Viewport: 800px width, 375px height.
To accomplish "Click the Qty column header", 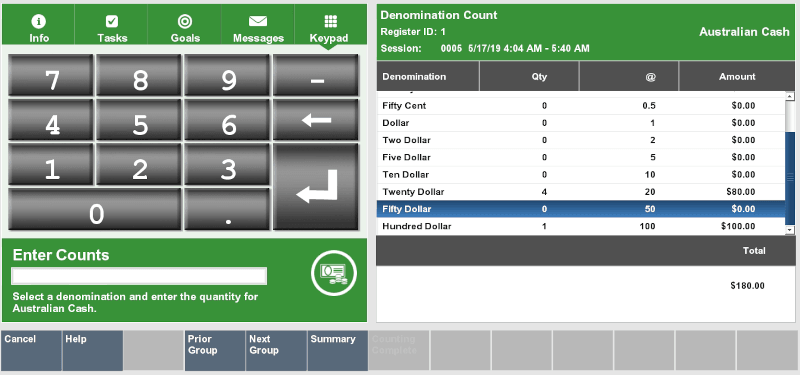I will click(529, 77).
